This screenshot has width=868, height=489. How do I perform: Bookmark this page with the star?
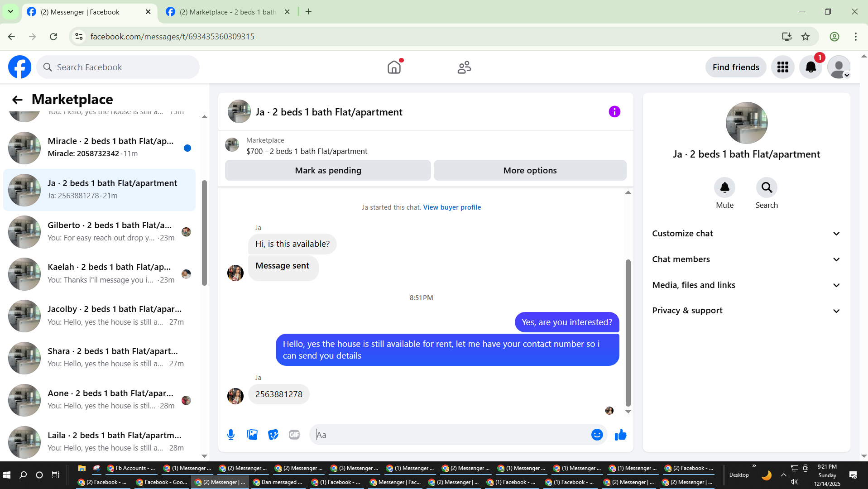(x=806, y=37)
